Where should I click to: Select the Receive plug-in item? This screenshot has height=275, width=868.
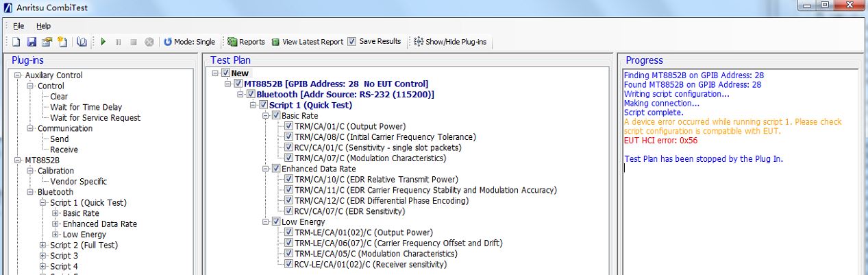[64, 150]
